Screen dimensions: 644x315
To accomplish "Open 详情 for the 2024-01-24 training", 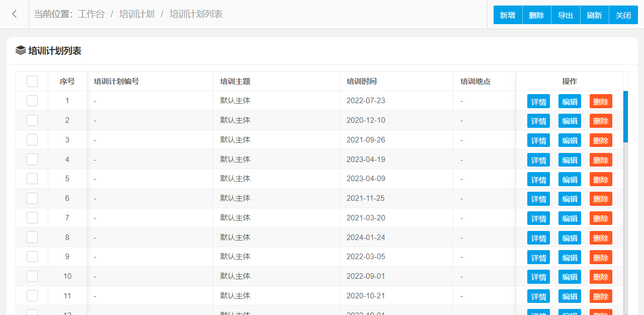I will (x=538, y=238).
